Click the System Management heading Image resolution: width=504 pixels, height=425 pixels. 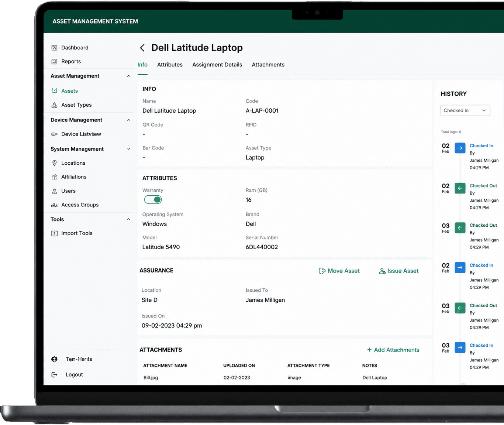tap(77, 149)
